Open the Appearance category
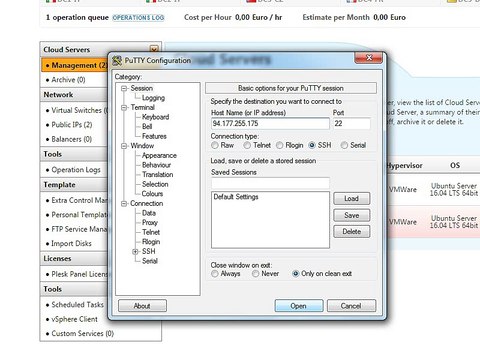The width and height of the screenshot is (480, 360). pos(159,156)
